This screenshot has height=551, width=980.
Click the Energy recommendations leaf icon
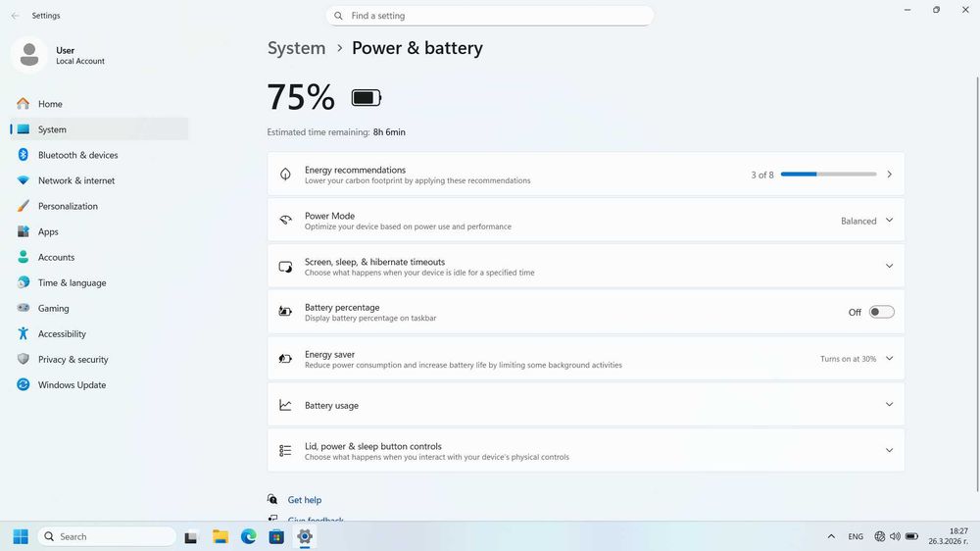click(285, 175)
